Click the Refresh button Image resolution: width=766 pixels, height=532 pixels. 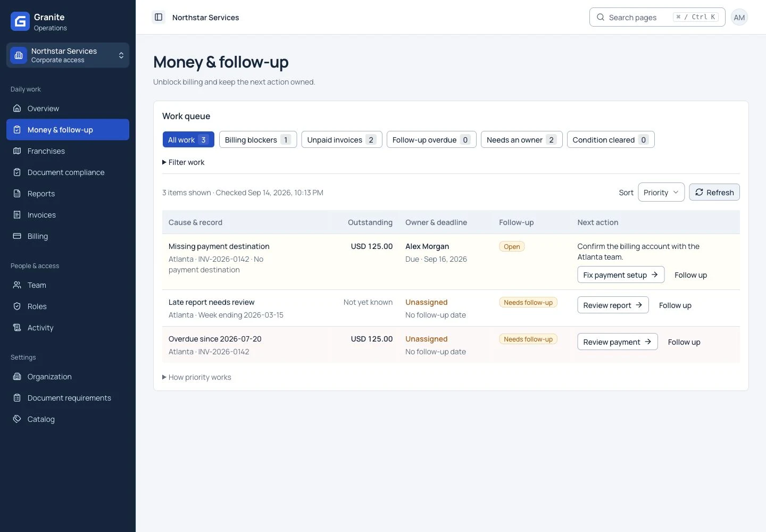[x=714, y=193]
